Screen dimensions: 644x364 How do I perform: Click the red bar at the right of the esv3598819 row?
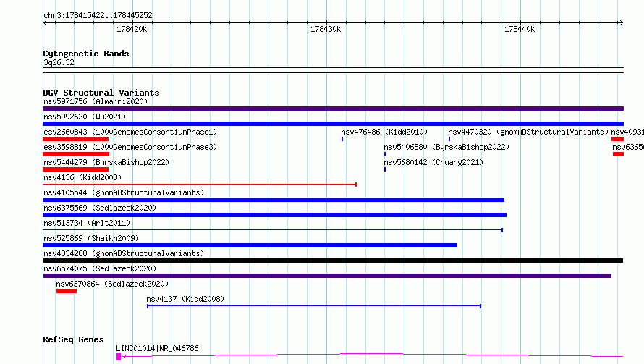tap(618, 154)
